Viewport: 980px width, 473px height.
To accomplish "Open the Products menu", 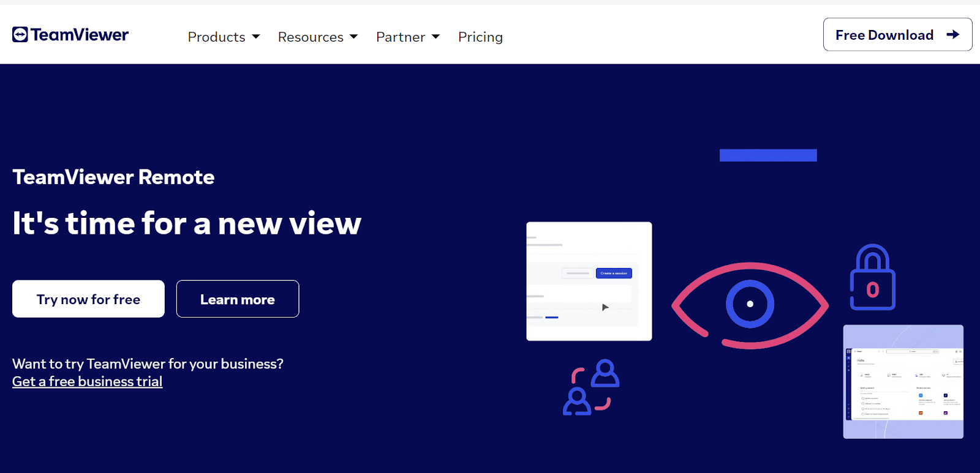I will coord(224,37).
